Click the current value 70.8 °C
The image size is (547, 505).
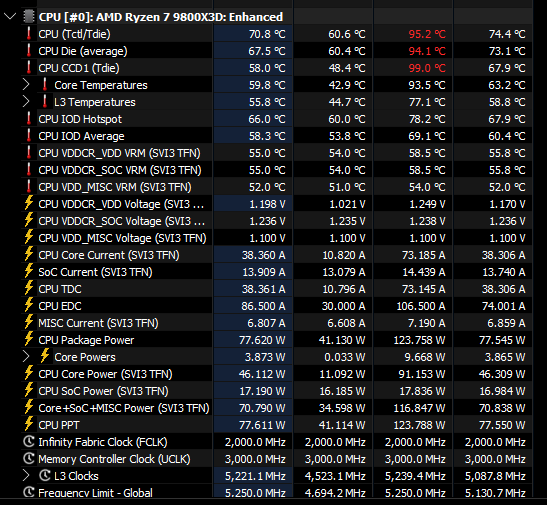click(x=267, y=34)
